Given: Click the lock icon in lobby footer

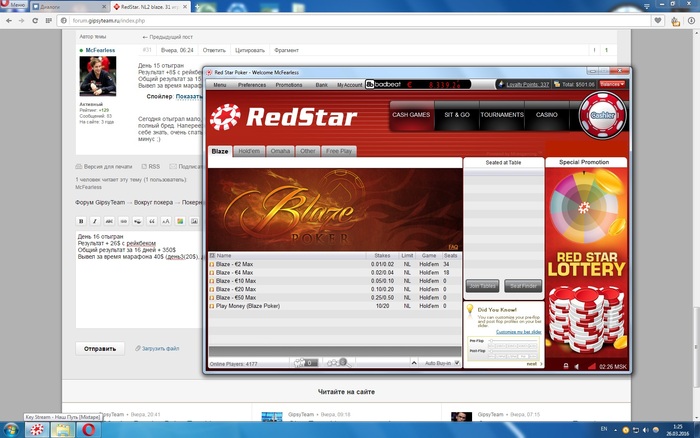Looking at the screenshot, I should point(566,366).
